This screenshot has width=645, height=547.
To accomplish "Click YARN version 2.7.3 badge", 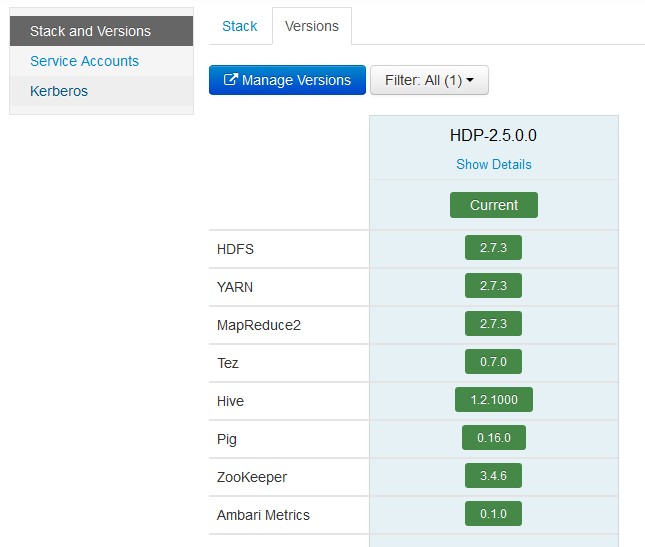I will [x=493, y=286].
